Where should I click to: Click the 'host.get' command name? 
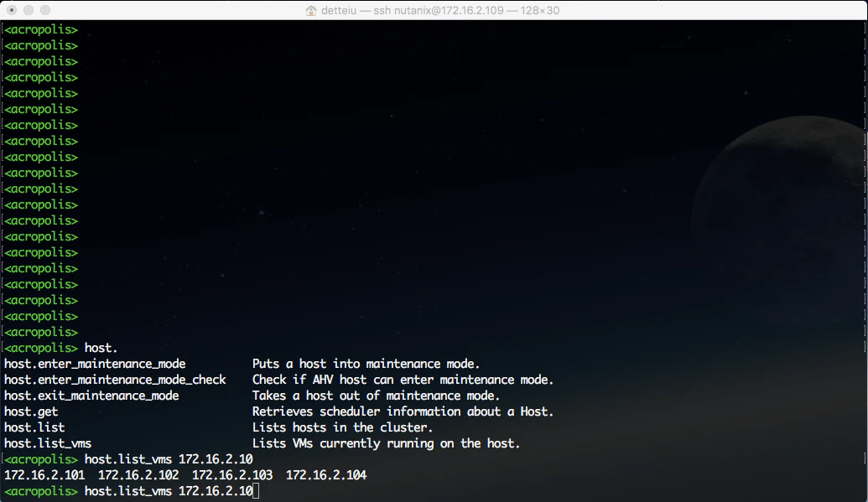coord(31,411)
